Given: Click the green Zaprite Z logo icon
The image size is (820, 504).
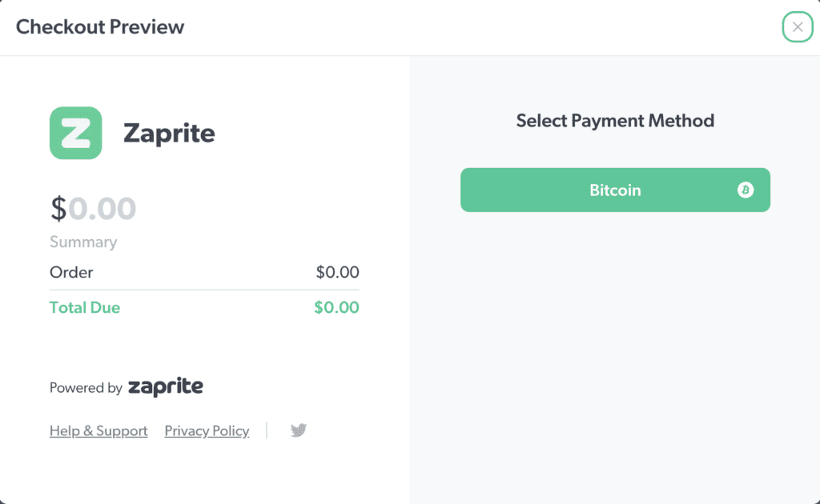Looking at the screenshot, I should (75, 133).
